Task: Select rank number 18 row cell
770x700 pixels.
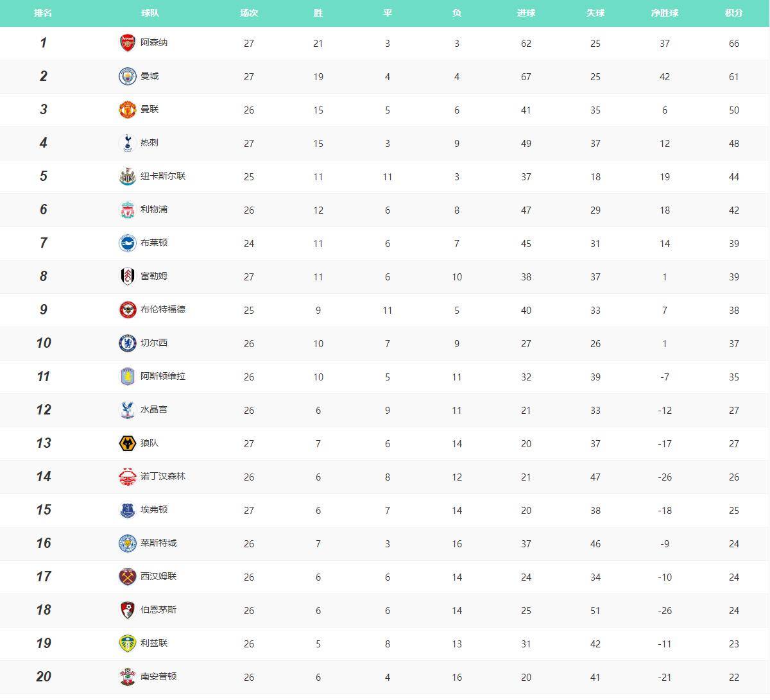Action: (43, 610)
